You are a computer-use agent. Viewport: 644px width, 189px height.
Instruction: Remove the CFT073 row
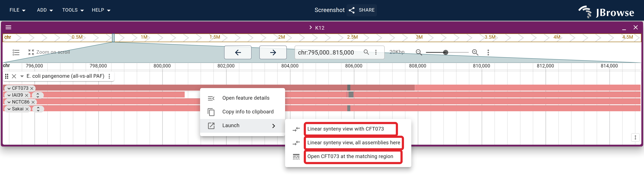pos(32,88)
